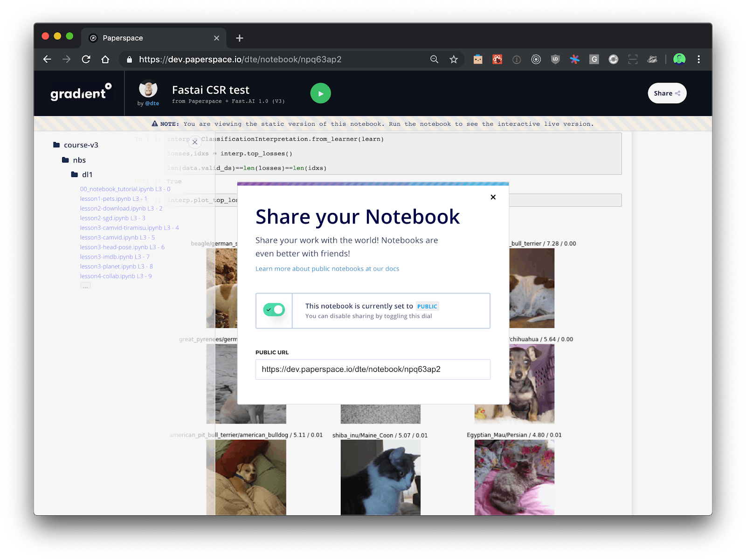The image size is (746, 560).
Task: Open the @dte author profile link
Action: tap(152, 103)
